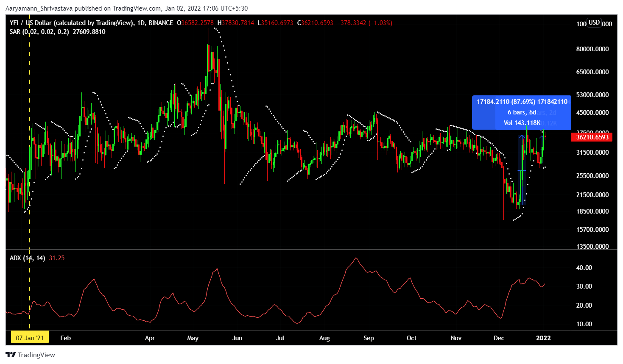The height and width of the screenshot is (364, 623).
Task: Click the yellow 07 Jan '21 date label
Action: coord(30,338)
